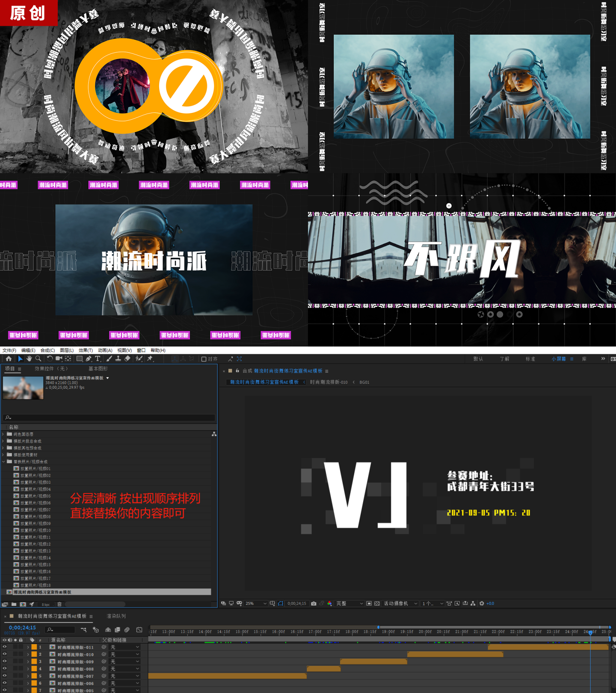Select the Camera tool
The height and width of the screenshot is (693, 616).
point(59,359)
